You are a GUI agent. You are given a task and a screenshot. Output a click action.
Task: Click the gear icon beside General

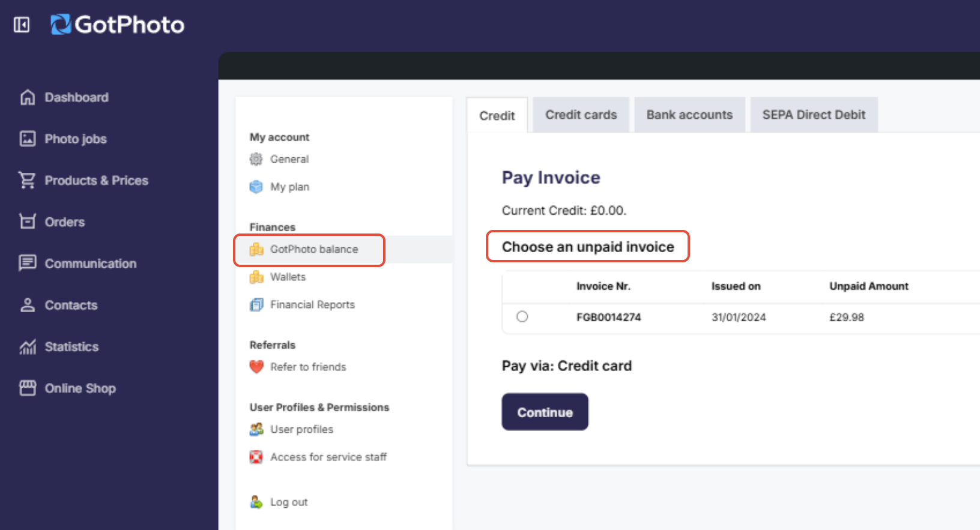point(256,159)
